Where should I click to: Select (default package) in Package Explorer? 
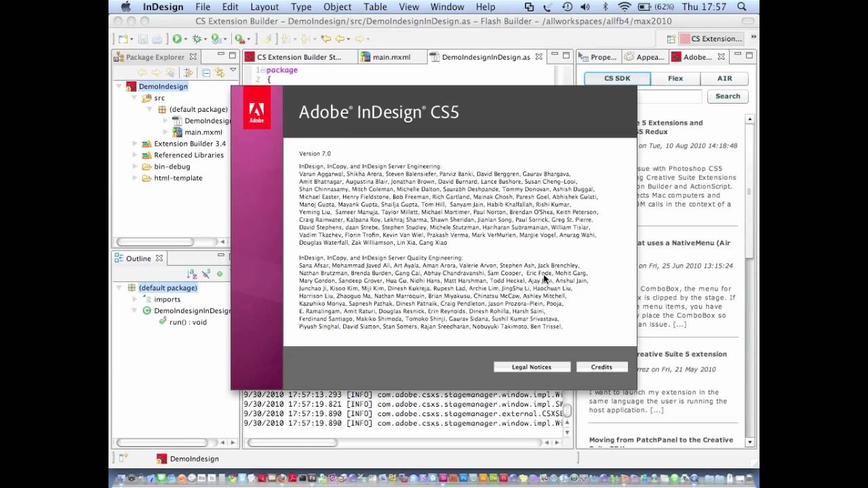point(198,109)
